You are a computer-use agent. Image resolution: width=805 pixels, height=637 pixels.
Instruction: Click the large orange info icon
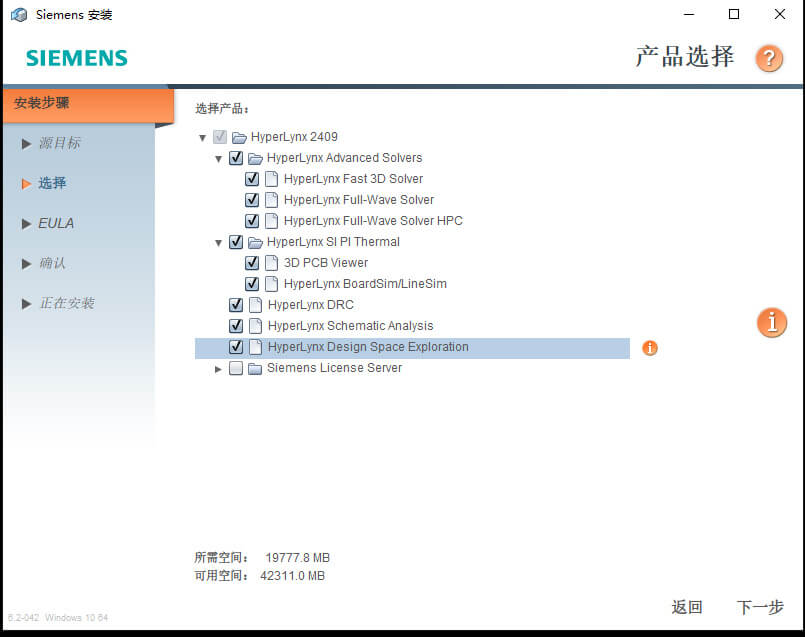772,322
